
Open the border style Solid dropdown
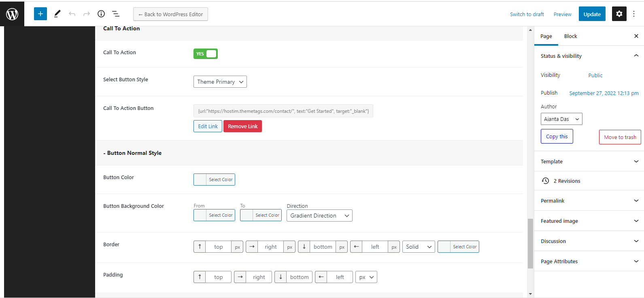(x=419, y=247)
